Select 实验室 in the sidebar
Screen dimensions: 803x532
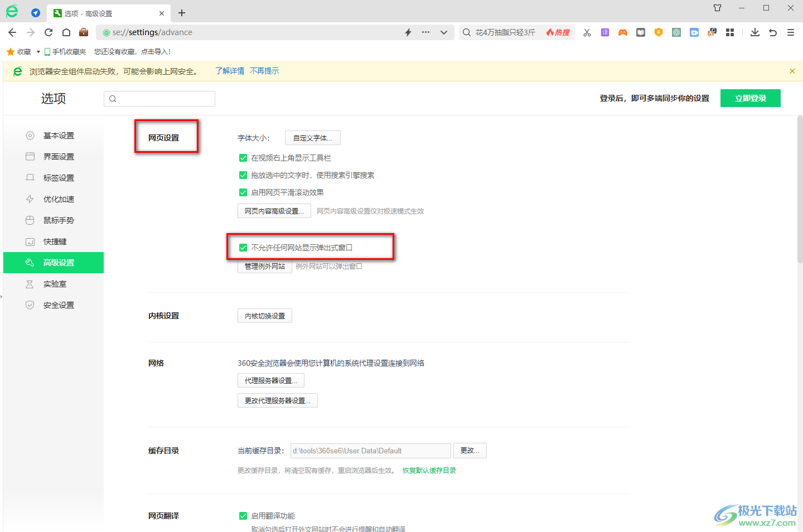point(54,284)
